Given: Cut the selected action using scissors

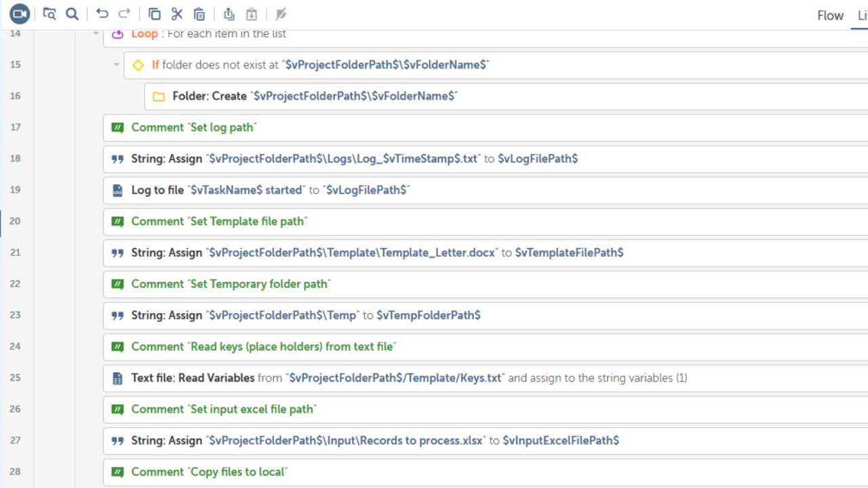Looking at the screenshot, I should coord(177,14).
